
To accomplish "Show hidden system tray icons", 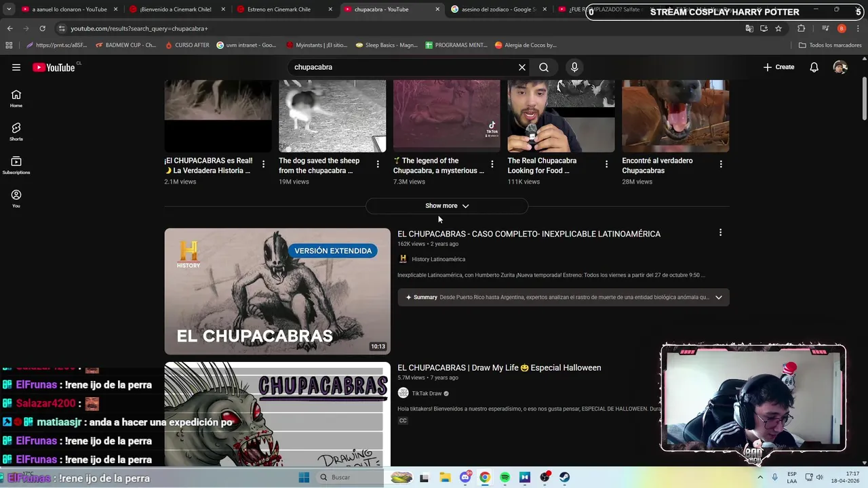I will click(760, 477).
